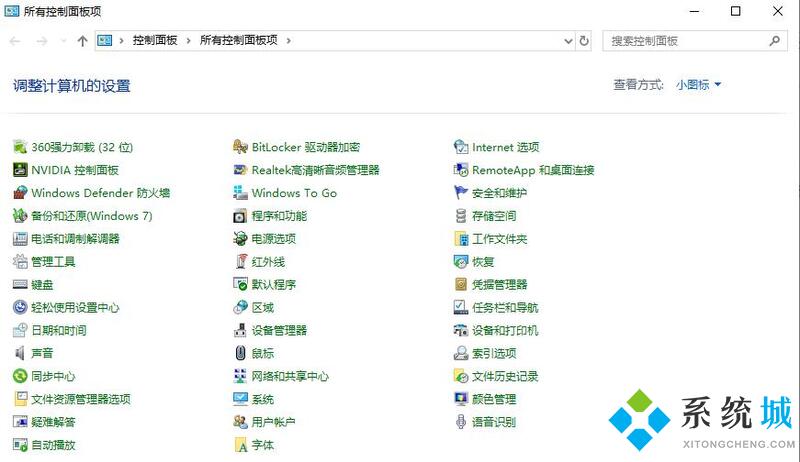
Task: Click Realtek高清晰音频管理器 icon
Action: pos(240,170)
